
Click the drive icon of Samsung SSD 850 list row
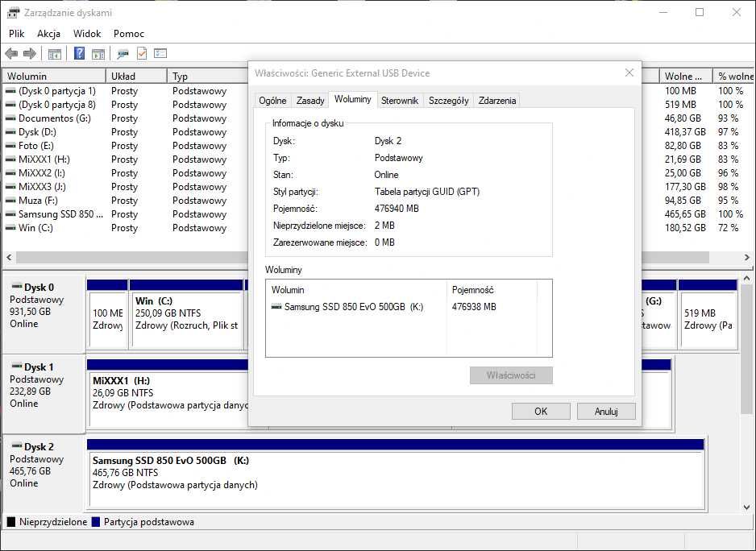point(10,214)
